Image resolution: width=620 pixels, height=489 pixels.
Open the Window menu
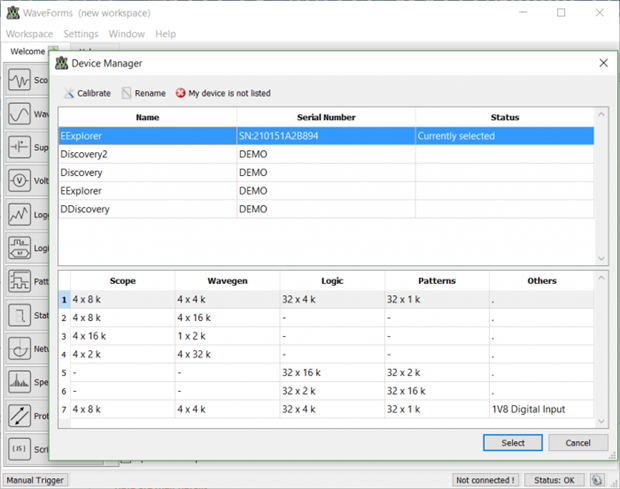127,34
